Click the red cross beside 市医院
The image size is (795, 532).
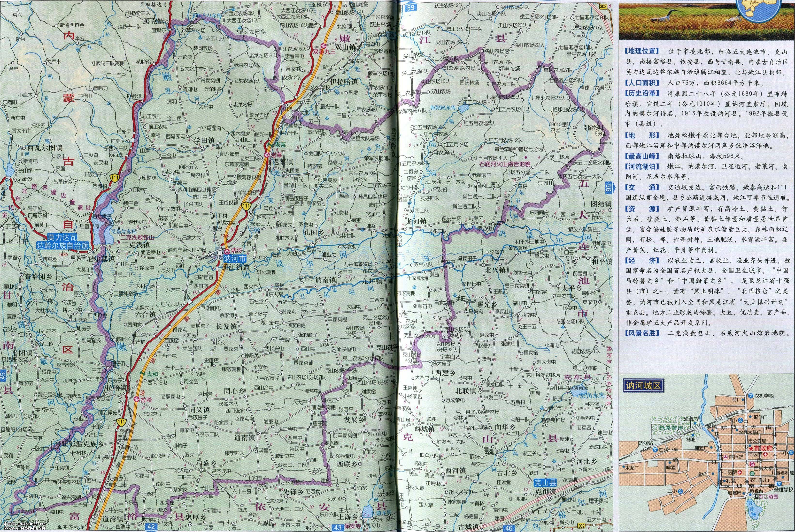click(x=765, y=454)
